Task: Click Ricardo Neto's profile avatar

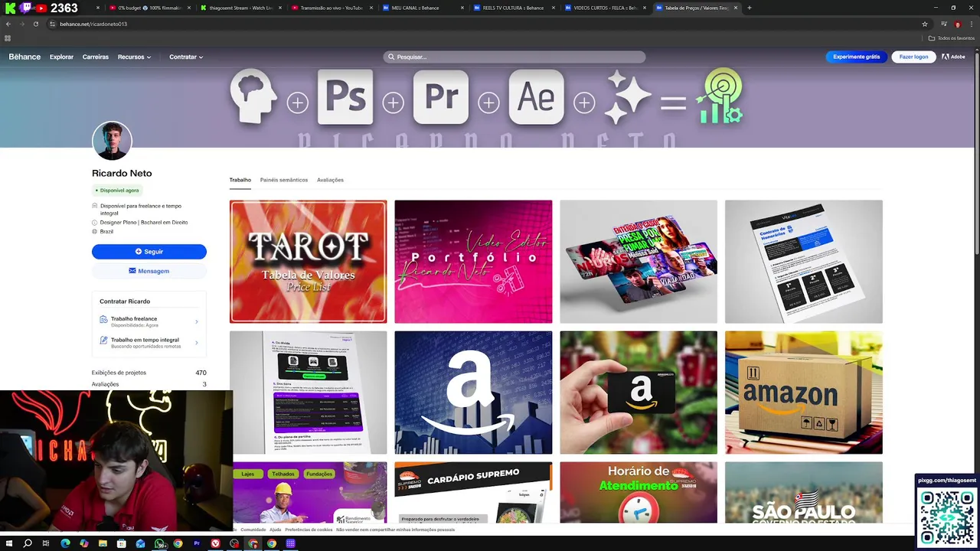Action: [112, 141]
